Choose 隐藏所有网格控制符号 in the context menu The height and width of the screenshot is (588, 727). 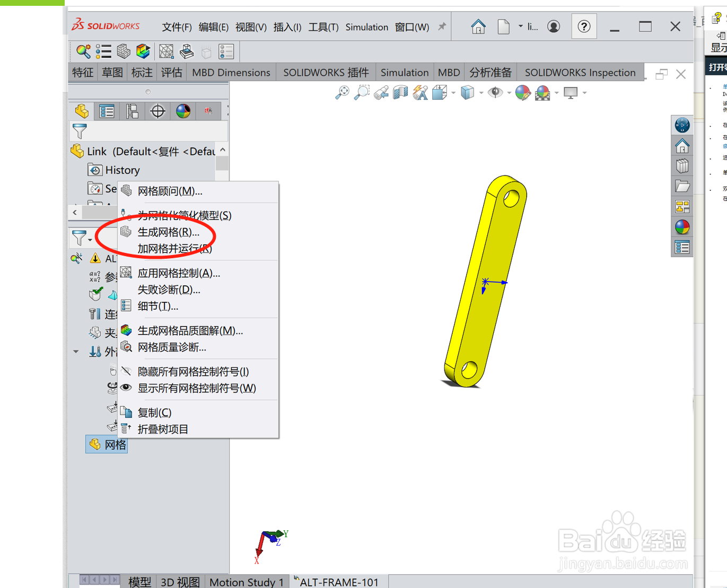coord(191,371)
